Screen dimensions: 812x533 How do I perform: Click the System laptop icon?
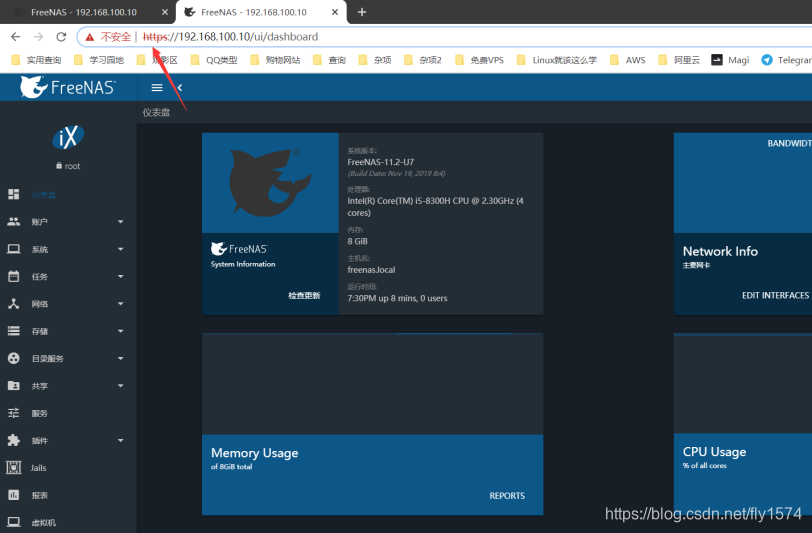pos(13,249)
